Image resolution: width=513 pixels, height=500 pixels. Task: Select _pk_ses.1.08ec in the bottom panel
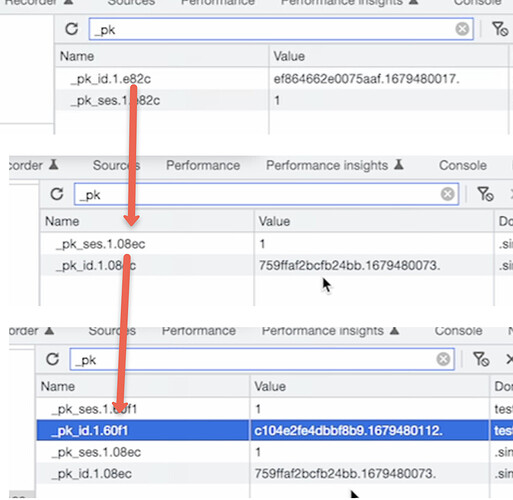click(x=96, y=452)
